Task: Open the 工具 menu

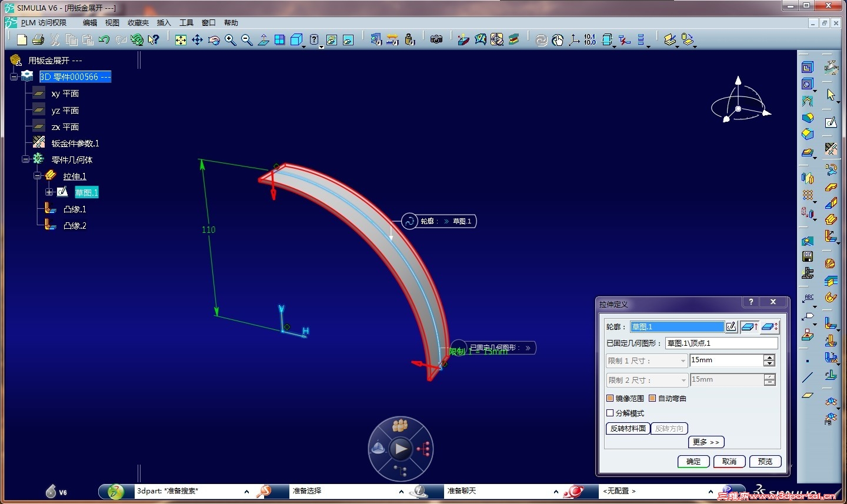Action: (x=186, y=23)
